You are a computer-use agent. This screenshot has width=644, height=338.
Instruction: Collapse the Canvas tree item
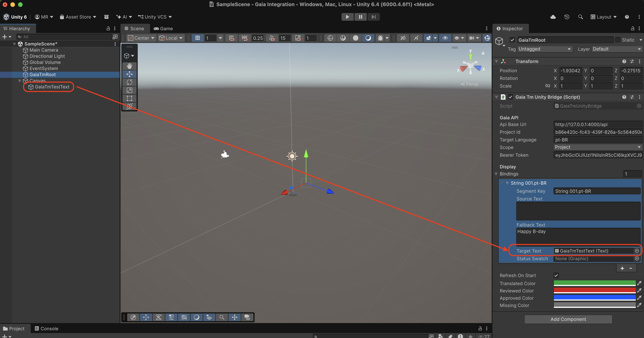point(20,81)
